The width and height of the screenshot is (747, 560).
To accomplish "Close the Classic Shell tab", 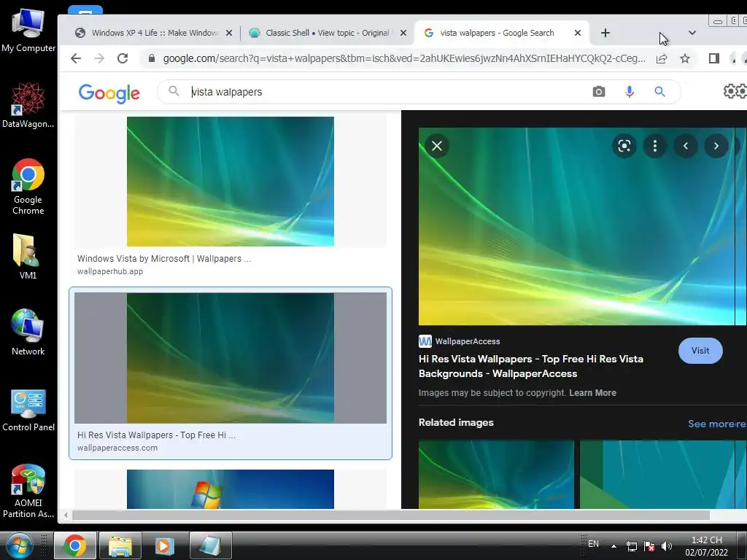I will point(403,33).
